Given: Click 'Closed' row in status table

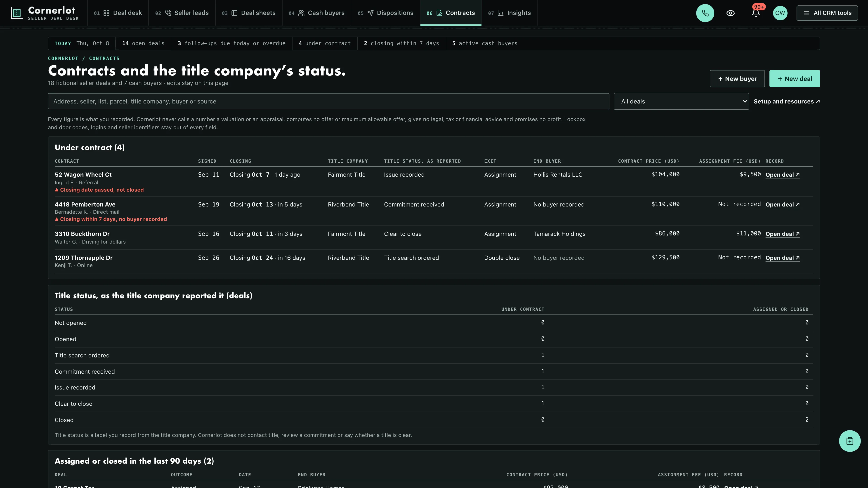Looking at the screenshot, I should [434, 420].
